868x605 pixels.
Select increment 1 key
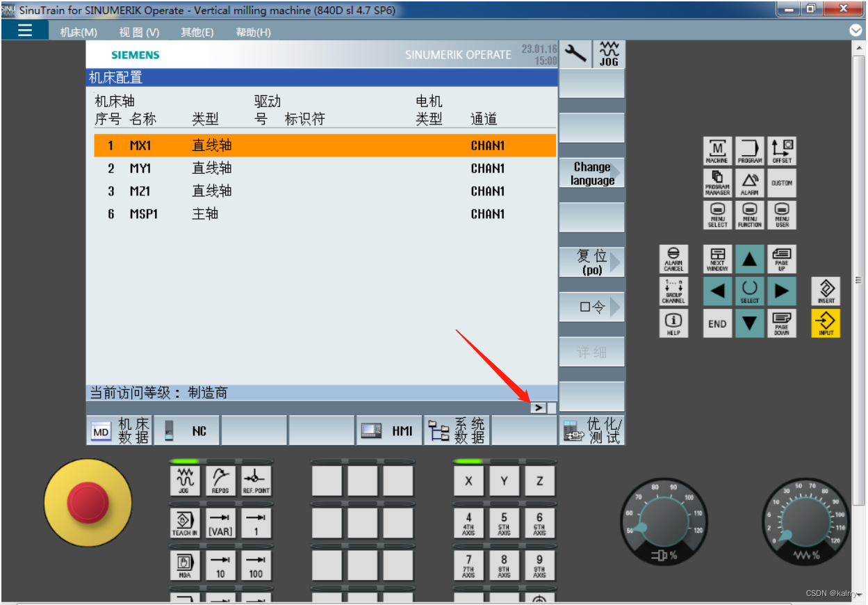(x=256, y=523)
